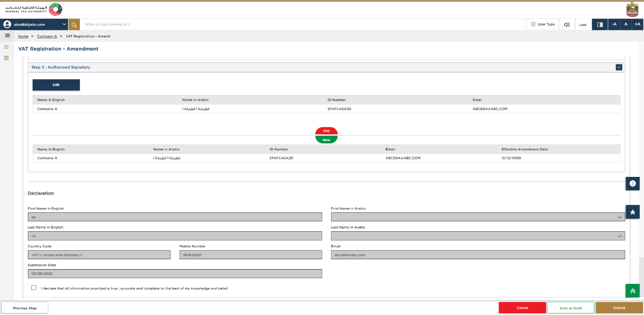This screenshot has width=644, height=315.
Task: Click the info icon on right edge
Action: click(633, 183)
